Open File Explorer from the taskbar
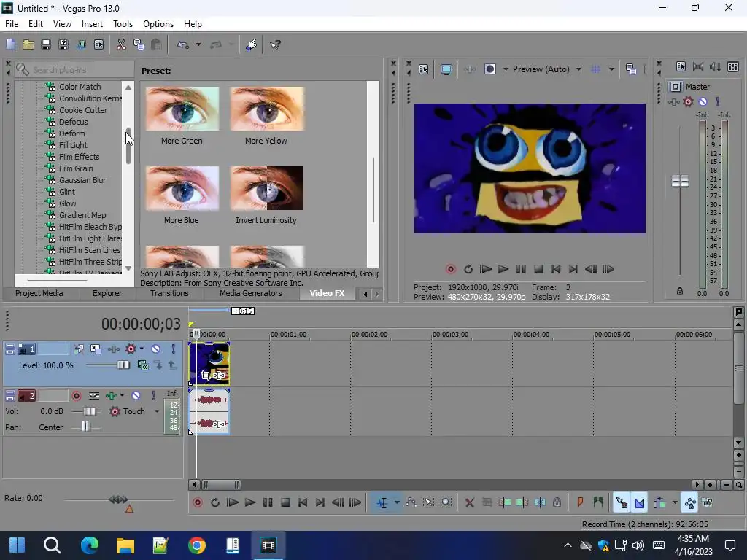Screen dimensions: 747x560 tap(125, 545)
